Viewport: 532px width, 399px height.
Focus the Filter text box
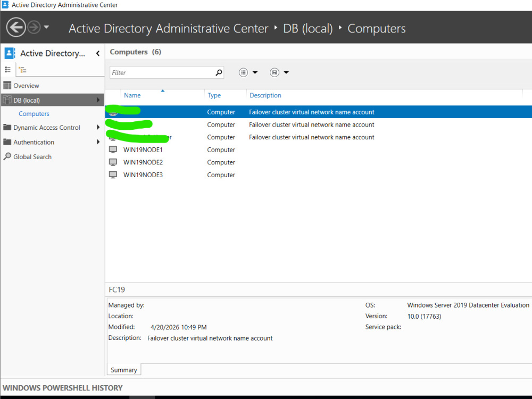tap(167, 72)
